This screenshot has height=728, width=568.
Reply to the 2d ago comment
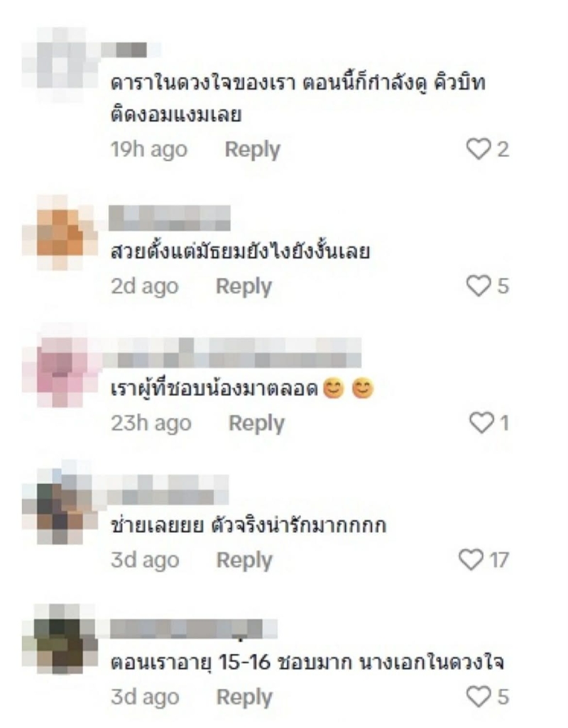coord(244,286)
